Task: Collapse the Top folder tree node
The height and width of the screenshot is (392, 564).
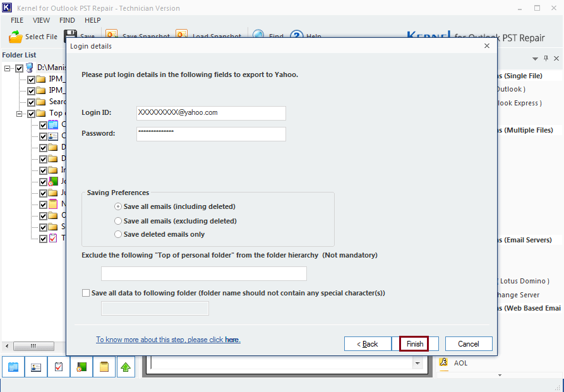Action: (x=19, y=114)
